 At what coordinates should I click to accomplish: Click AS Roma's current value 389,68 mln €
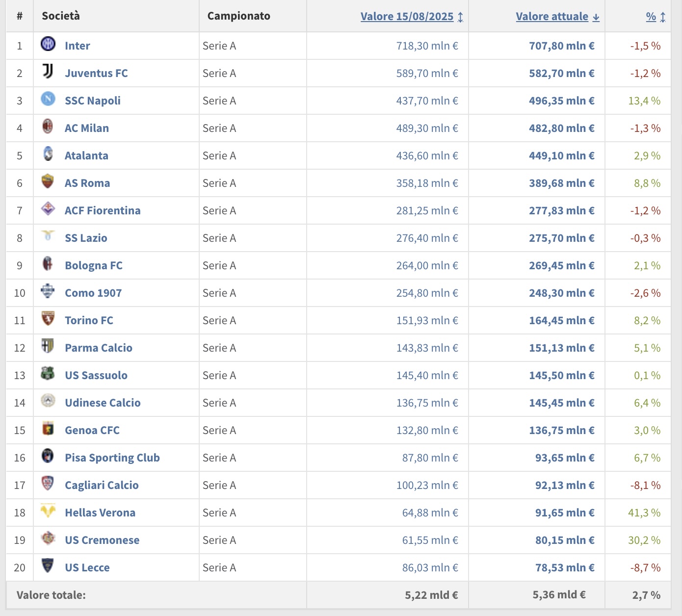pyautogui.click(x=562, y=183)
